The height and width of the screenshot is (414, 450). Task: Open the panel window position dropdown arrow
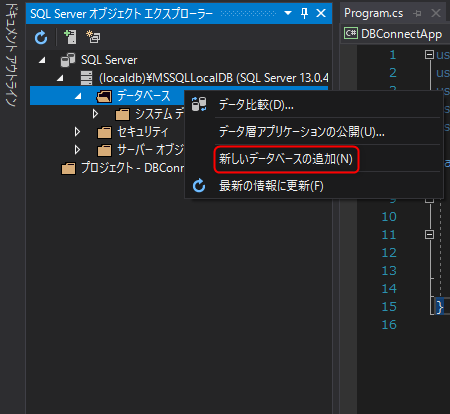click(288, 13)
